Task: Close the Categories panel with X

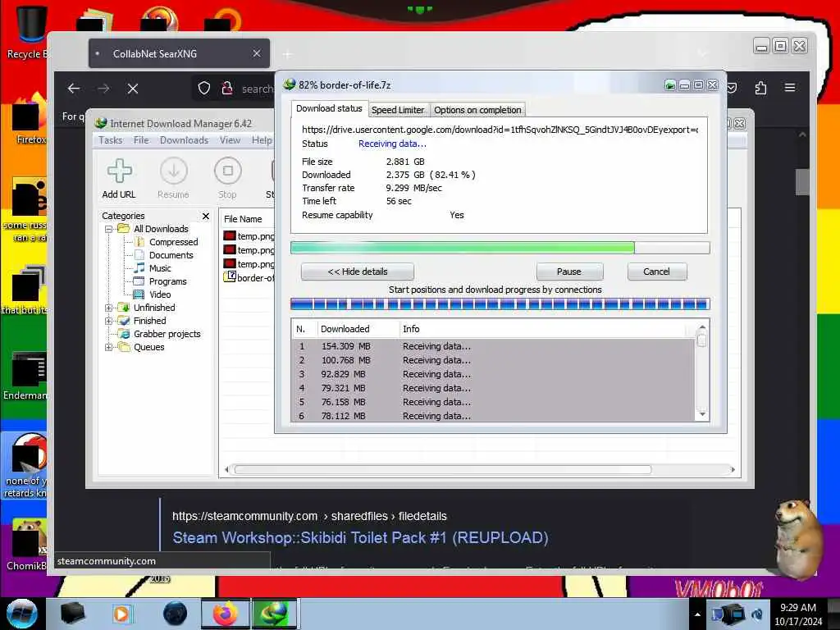Action: click(x=206, y=216)
